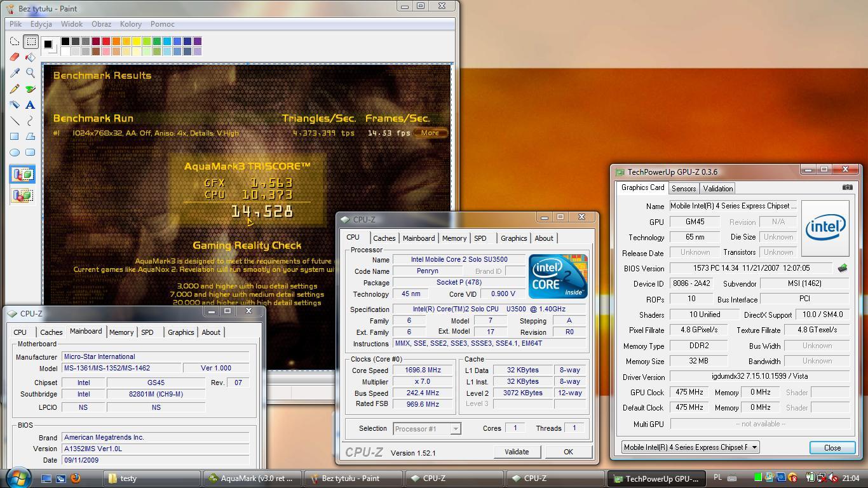
Task: Pick the purple color swatch in Paint palette
Action: (x=198, y=41)
